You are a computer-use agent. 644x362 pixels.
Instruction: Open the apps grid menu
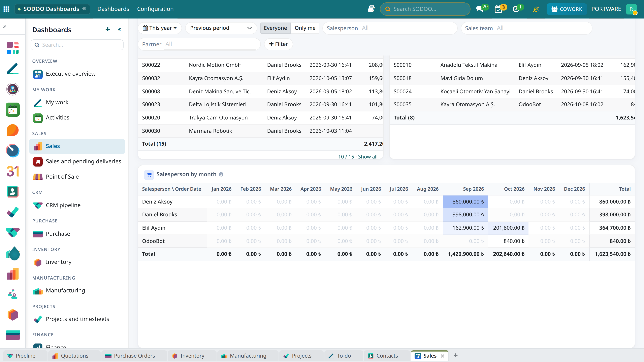point(6,9)
